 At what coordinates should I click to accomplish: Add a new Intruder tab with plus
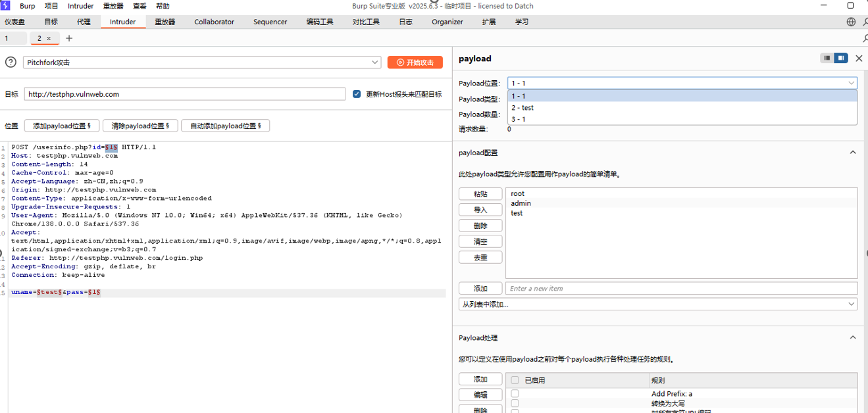tap(69, 38)
